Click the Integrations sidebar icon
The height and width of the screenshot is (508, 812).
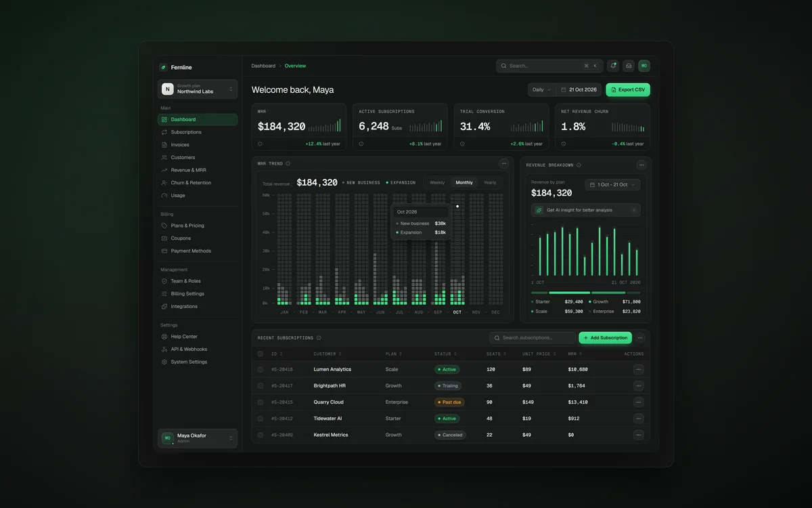(164, 306)
